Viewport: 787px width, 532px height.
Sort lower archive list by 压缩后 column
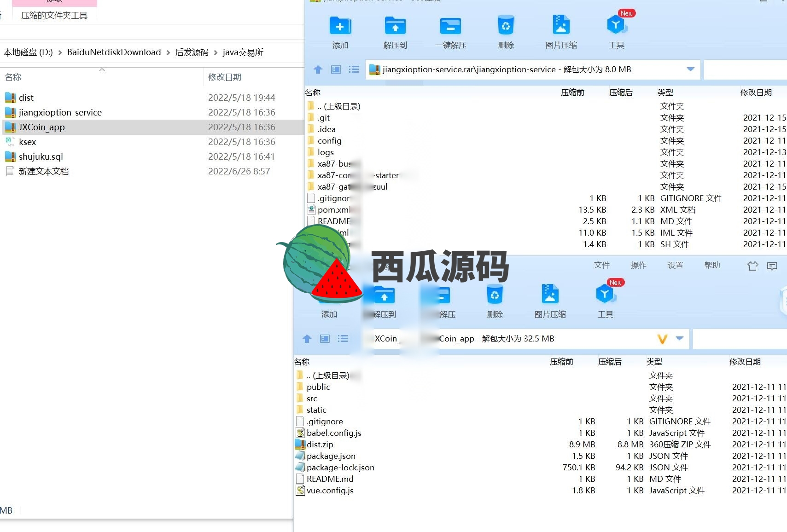(x=610, y=362)
